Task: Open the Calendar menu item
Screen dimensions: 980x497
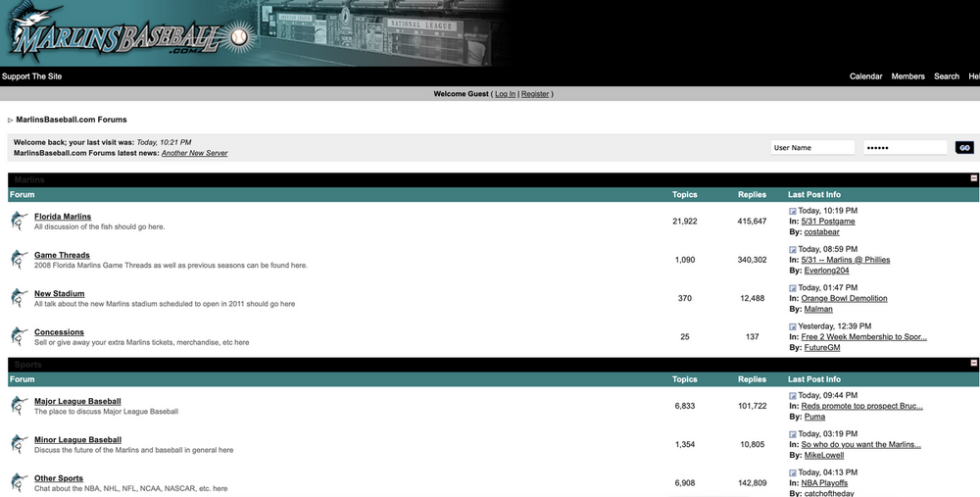Action: 865,76
